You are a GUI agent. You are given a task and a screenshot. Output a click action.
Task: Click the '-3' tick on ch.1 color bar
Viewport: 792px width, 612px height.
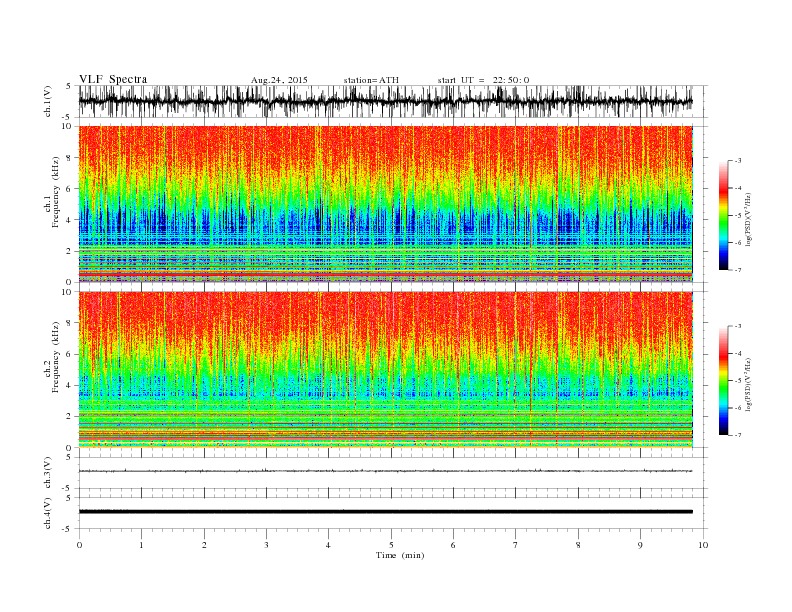(x=738, y=161)
